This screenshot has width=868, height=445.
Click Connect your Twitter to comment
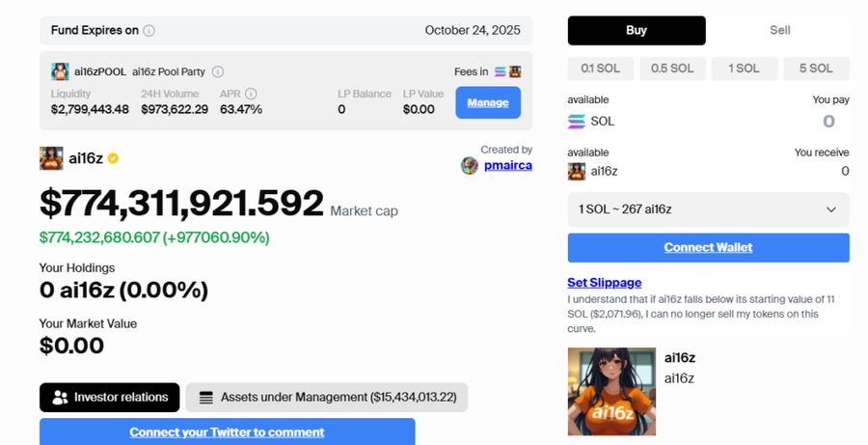click(227, 431)
